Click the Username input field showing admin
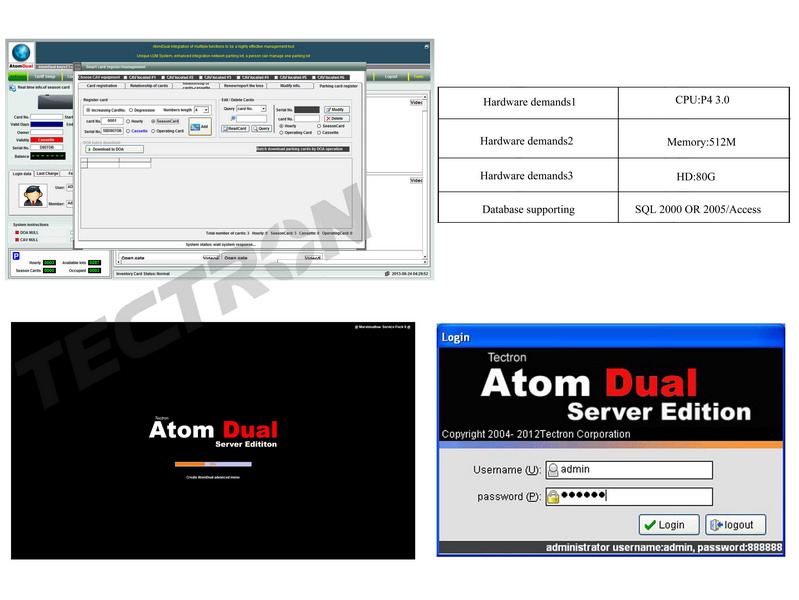799x600 pixels. point(629,470)
